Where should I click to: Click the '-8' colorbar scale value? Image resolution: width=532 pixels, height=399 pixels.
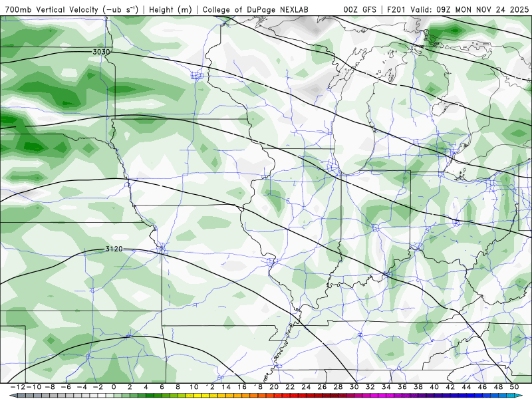coord(50,387)
